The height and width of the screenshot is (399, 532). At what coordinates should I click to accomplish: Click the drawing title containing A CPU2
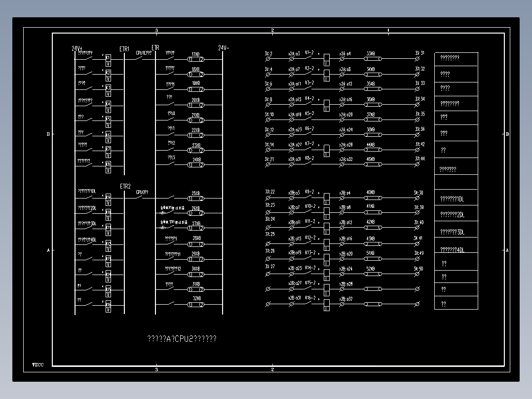182,339
